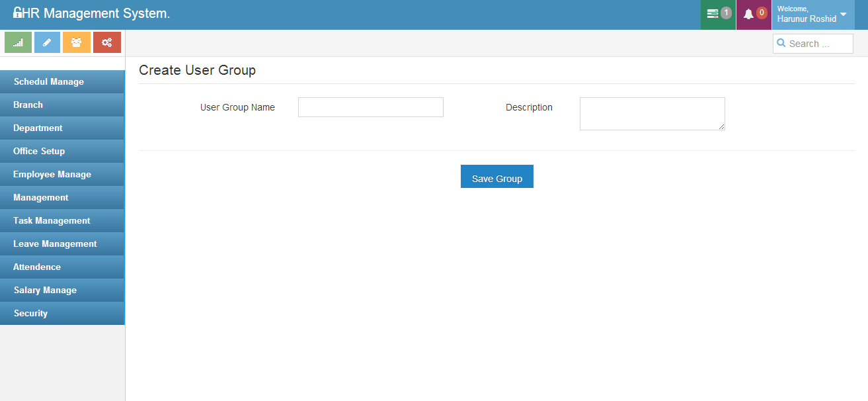Expand the Harunur Roshid user dropdown
The image size is (868, 401).
coord(843,15)
